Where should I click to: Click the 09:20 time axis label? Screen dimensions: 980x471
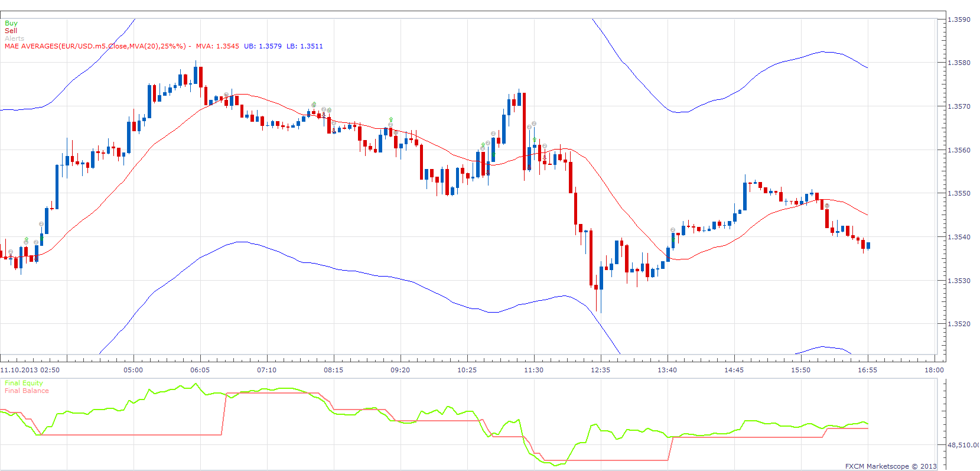400,370
